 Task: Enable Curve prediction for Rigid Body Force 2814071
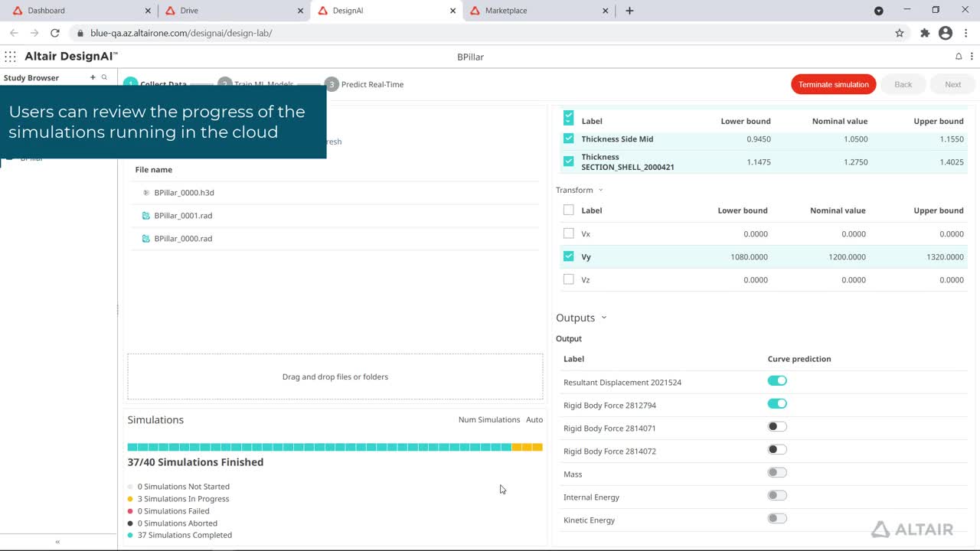777,426
